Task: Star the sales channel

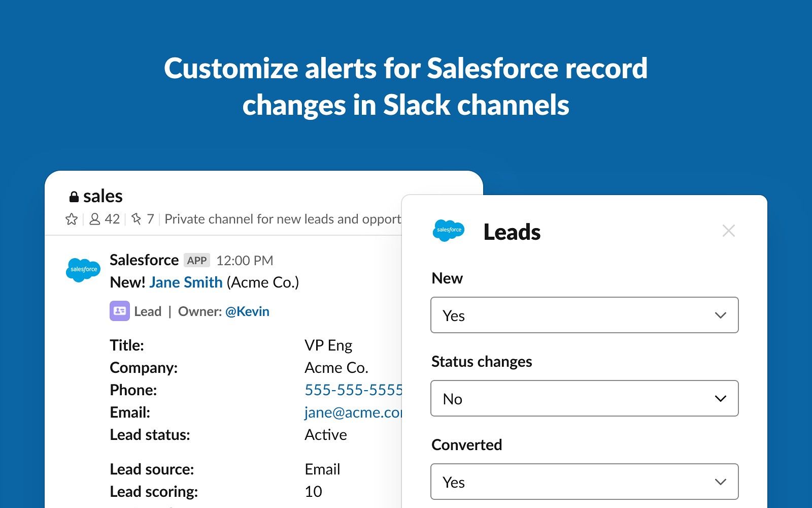Action: click(x=71, y=219)
